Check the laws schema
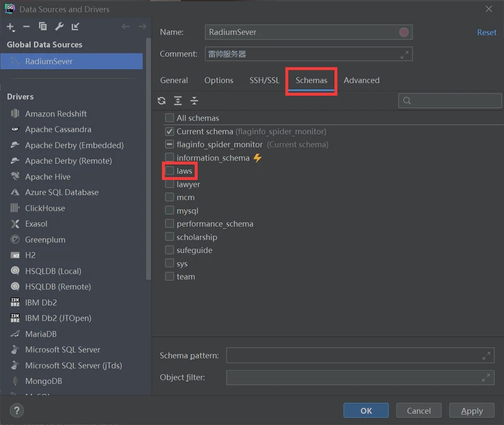The image size is (504, 425). click(169, 171)
